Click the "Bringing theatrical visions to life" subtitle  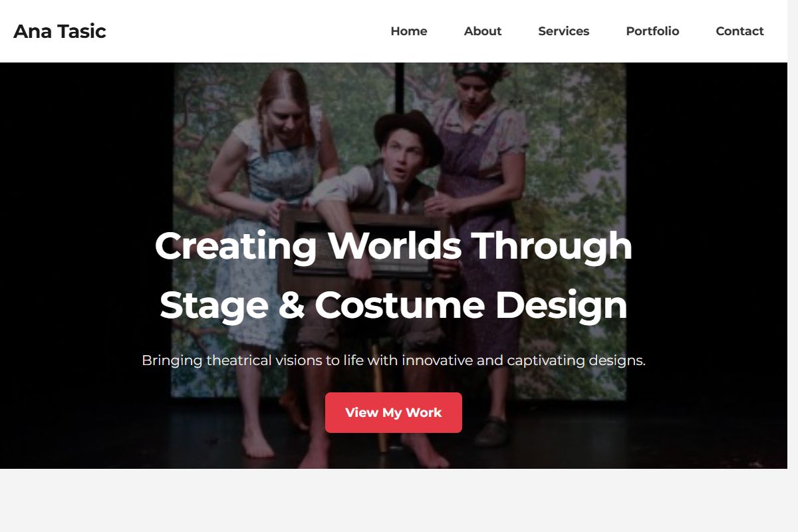393,360
